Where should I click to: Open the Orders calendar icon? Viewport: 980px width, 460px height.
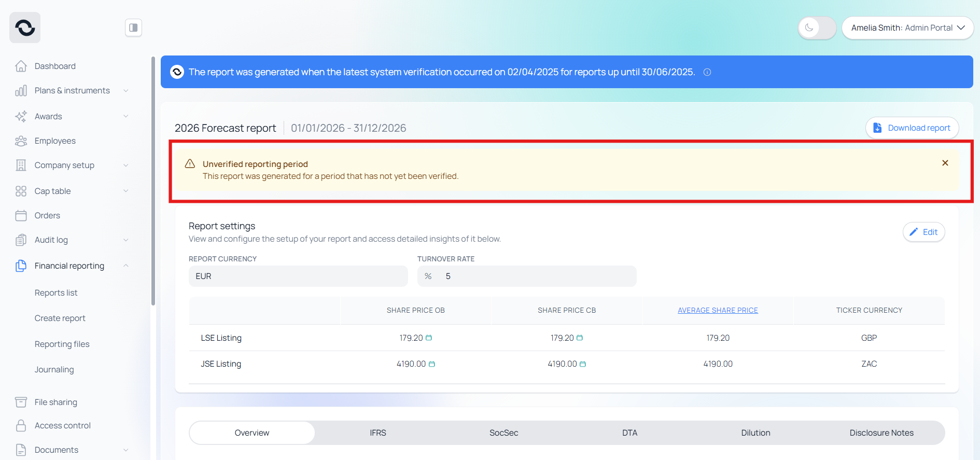click(x=21, y=216)
